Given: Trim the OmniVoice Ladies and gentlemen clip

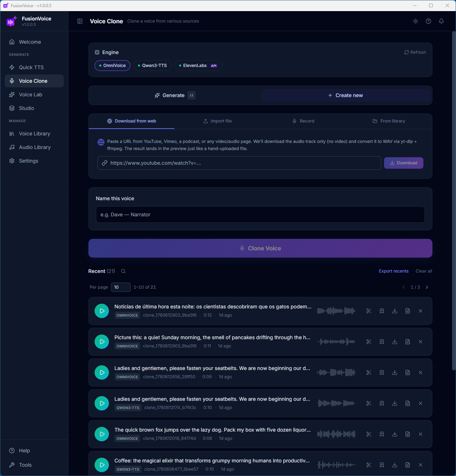Looking at the screenshot, I should click(x=369, y=372).
